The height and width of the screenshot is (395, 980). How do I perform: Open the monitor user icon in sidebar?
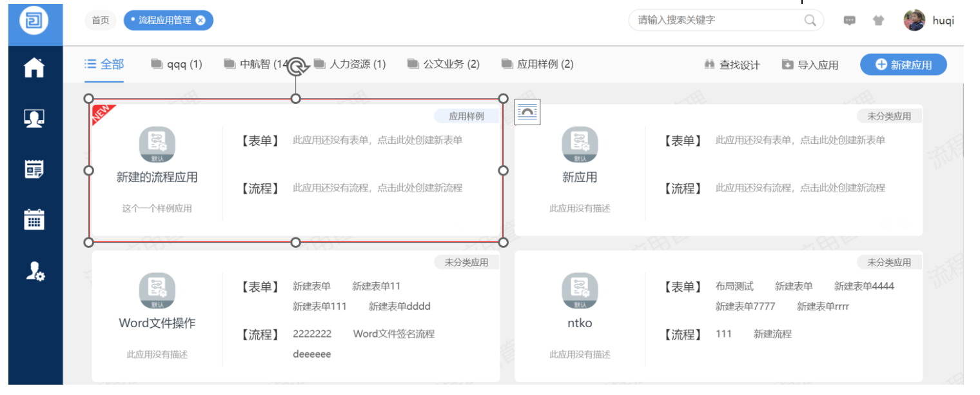coord(34,119)
